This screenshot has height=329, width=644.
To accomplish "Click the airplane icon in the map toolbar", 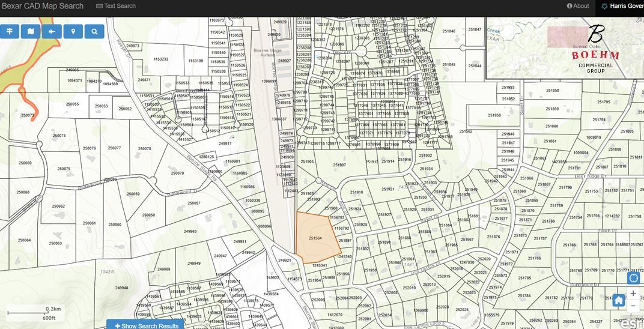I will tap(52, 31).
